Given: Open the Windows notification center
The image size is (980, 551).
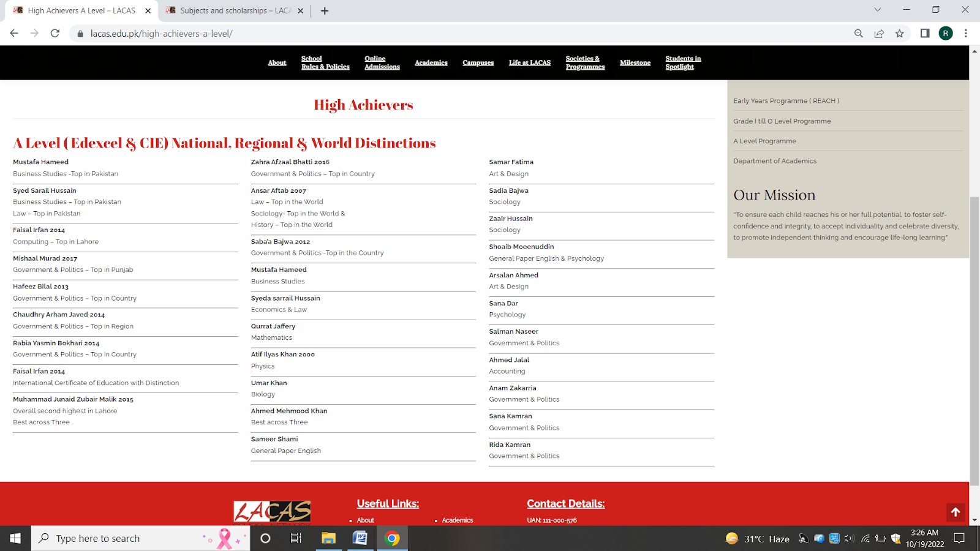Looking at the screenshot, I should click(x=959, y=538).
